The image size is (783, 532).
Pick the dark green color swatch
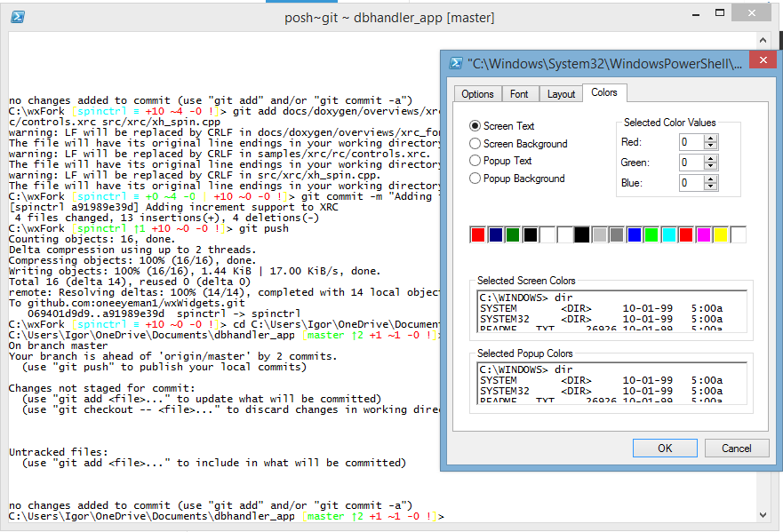pos(513,234)
